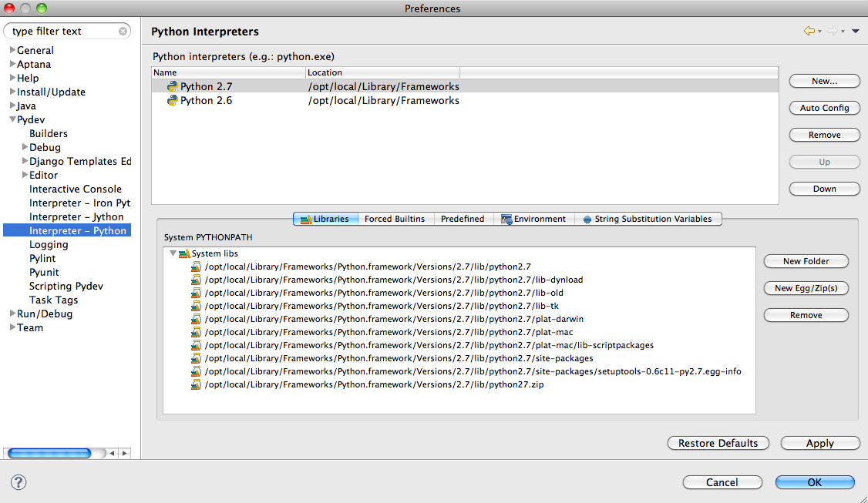The image size is (868, 503).
Task: Expand the Help tree node
Action: [x=12, y=78]
